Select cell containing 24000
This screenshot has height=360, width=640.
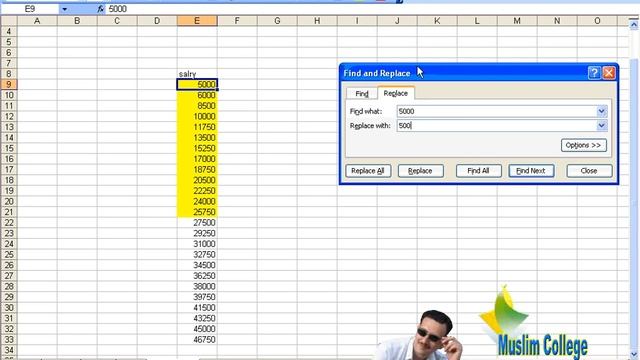pyautogui.click(x=197, y=201)
